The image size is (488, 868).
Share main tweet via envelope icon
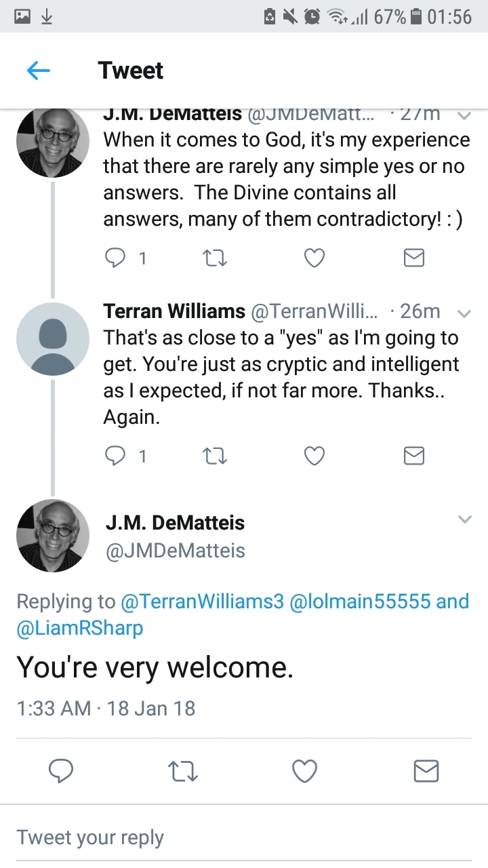[426, 771]
